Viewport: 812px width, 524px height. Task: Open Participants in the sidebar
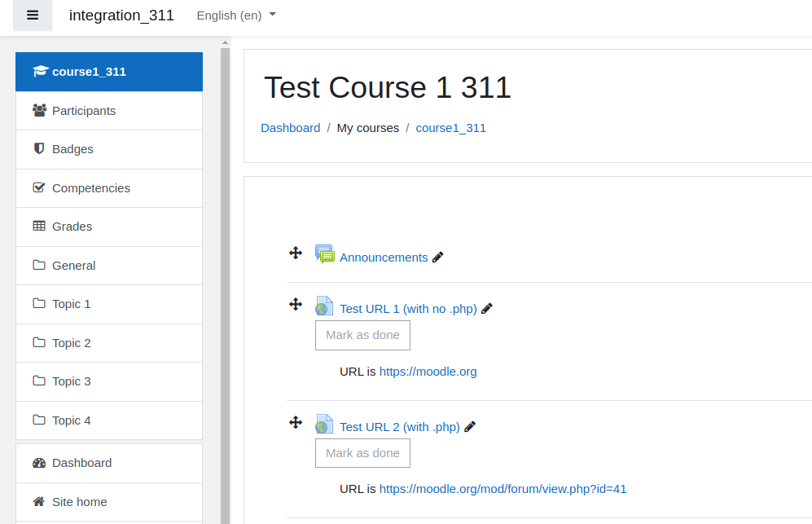click(x=109, y=110)
